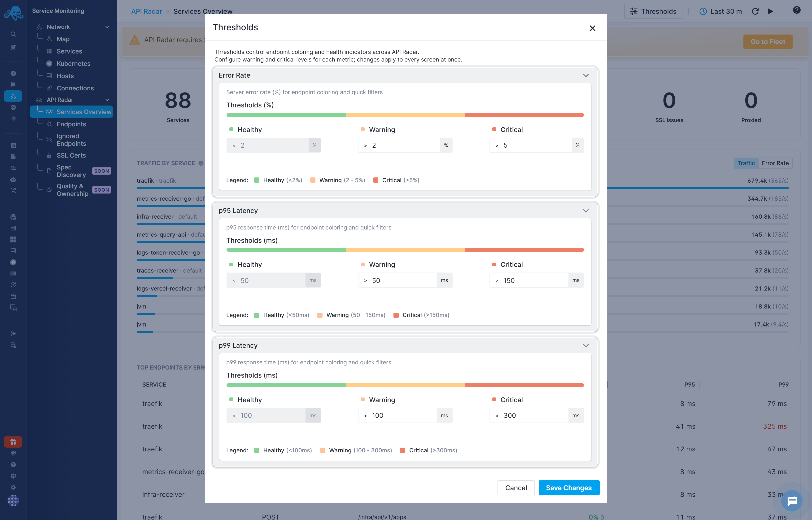Switch to the Error Rate tab

pyautogui.click(x=775, y=163)
